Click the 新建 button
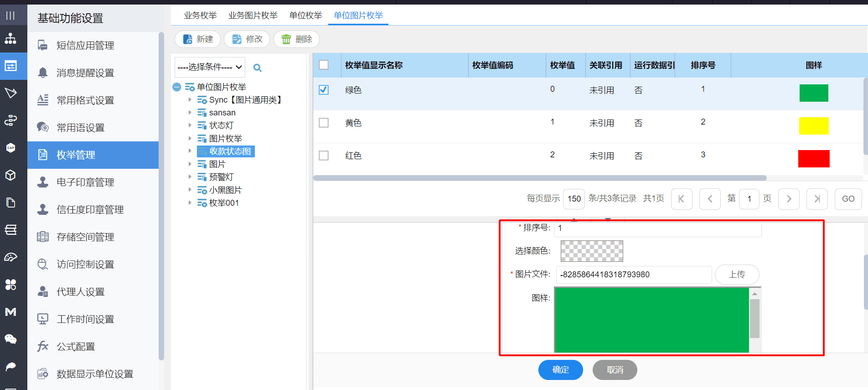 [198, 39]
